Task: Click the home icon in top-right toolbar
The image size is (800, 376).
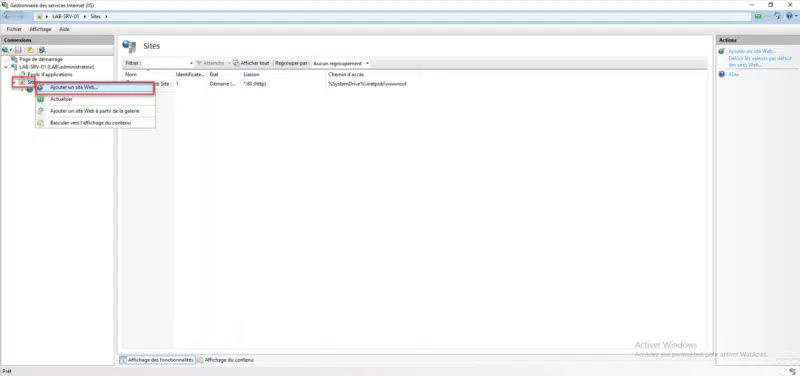Action: [777, 16]
